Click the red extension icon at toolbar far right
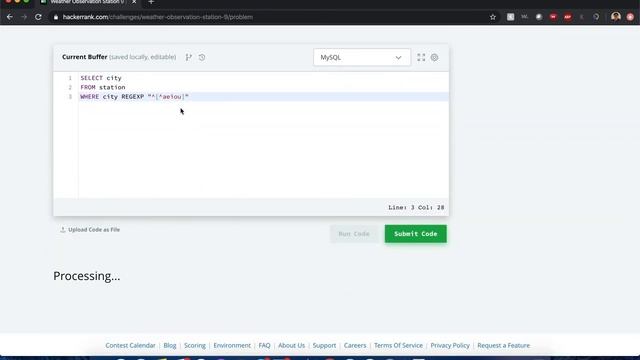 coord(630,17)
